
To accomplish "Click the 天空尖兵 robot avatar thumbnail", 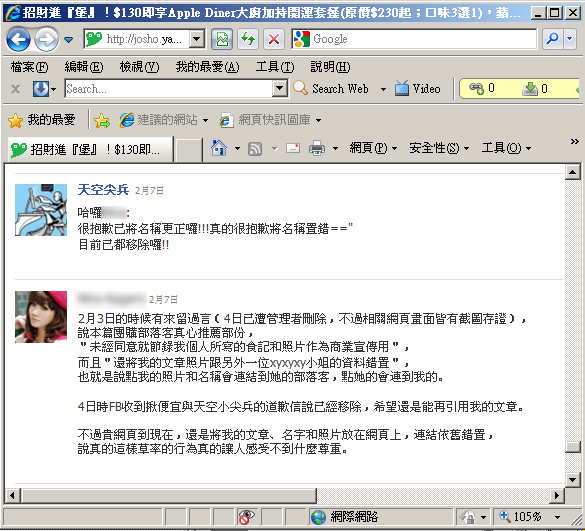I will 41,210.
